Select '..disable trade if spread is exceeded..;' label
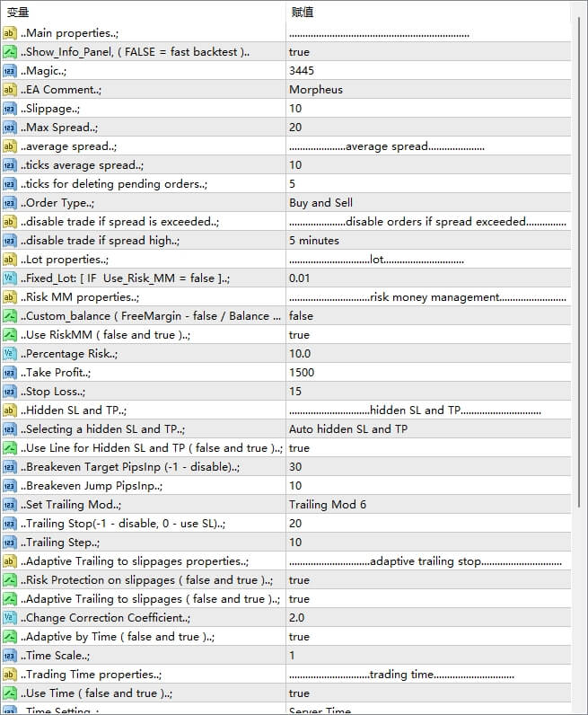588x715 pixels. (x=119, y=222)
